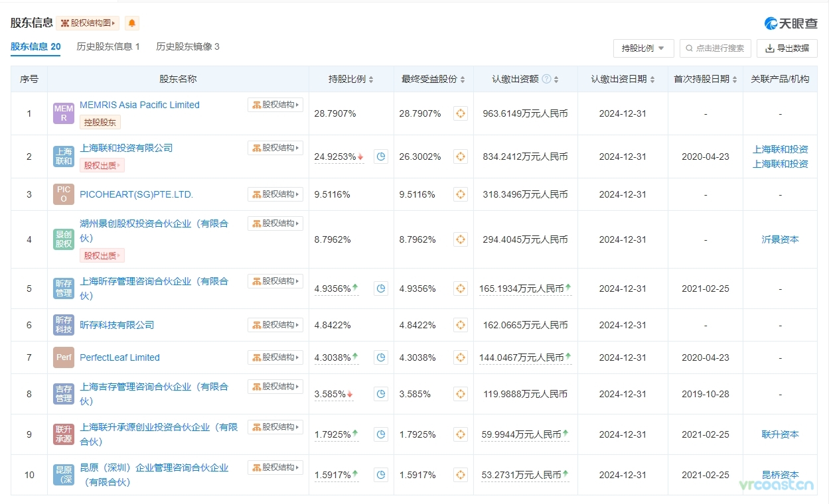Click the beneficiary target icon for 26.3002%
The width and height of the screenshot is (829, 504).
461,157
